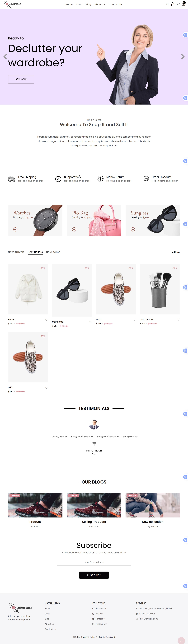188x644 pixels.
Task: Toggle wishlist heart for Mark letto
Action: (x=90, y=322)
